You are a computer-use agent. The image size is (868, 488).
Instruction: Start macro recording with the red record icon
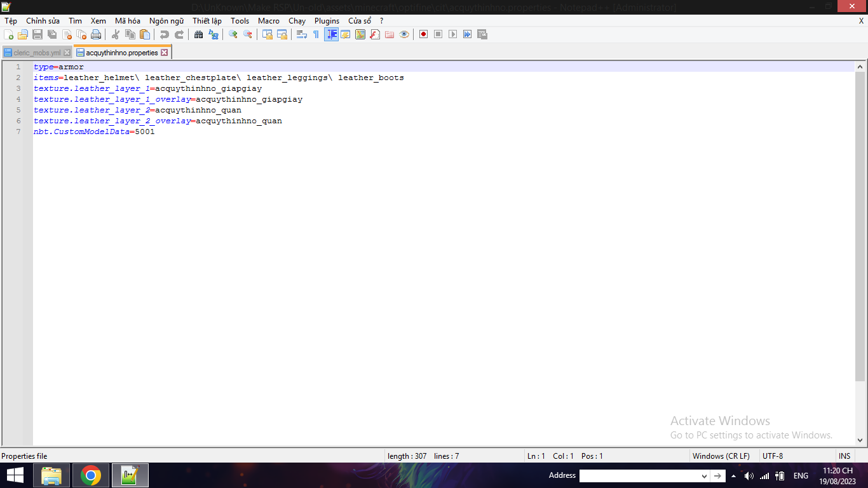click(424, 34)
